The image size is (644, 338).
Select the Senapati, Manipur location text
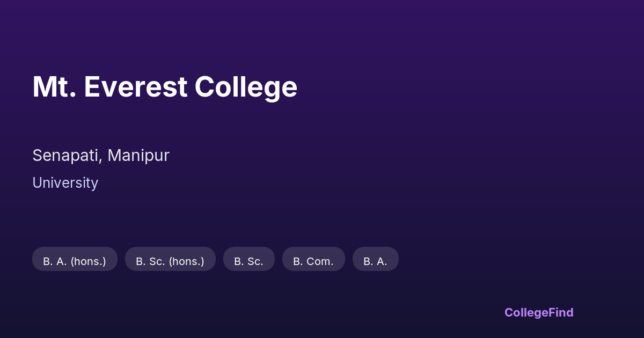point(101,155)
